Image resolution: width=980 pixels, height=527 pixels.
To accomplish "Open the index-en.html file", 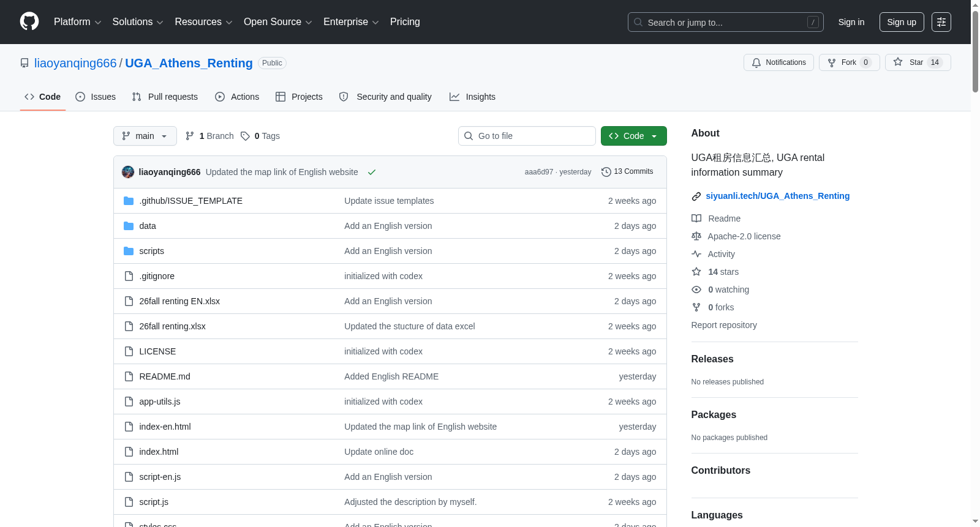I will 165,427.
